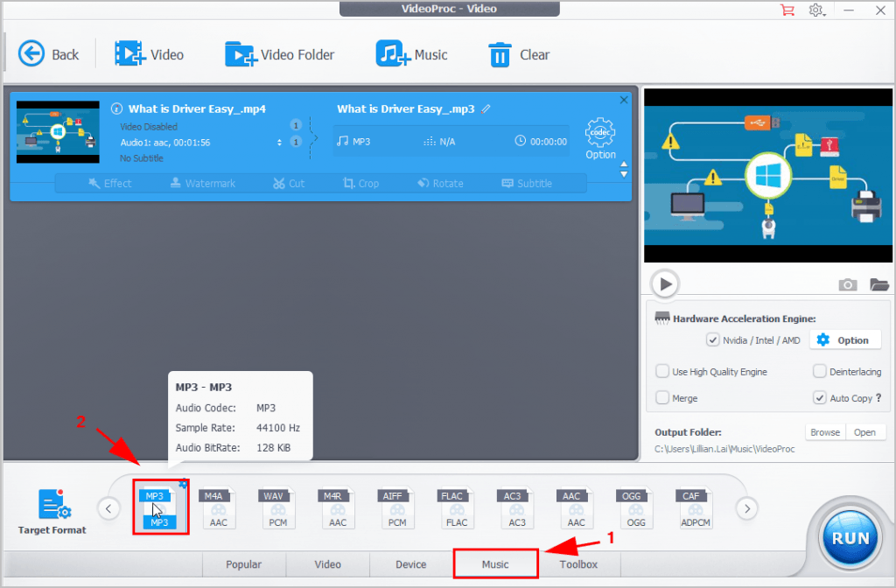Click the output folder path text

[724, 449]
